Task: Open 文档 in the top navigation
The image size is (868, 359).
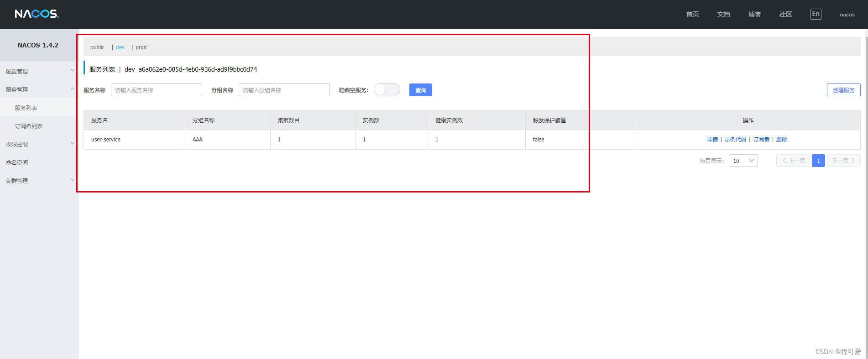Action: click(723, 14)
